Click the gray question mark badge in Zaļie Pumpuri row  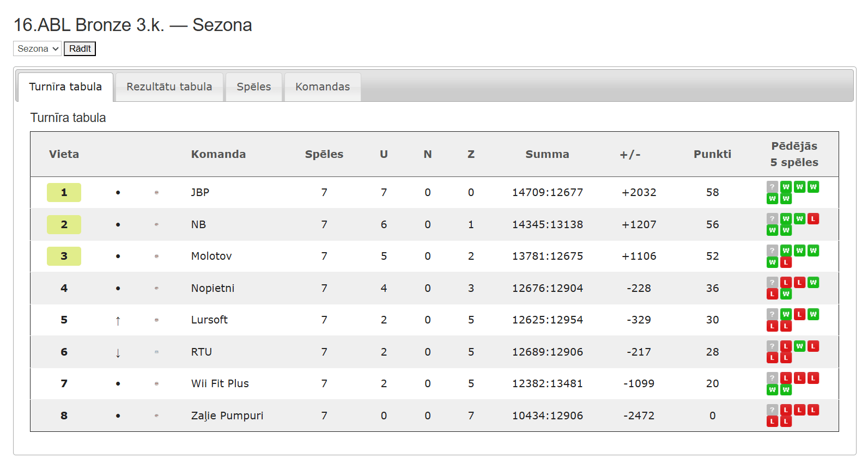pyautogui.click(x=772, y=410)
